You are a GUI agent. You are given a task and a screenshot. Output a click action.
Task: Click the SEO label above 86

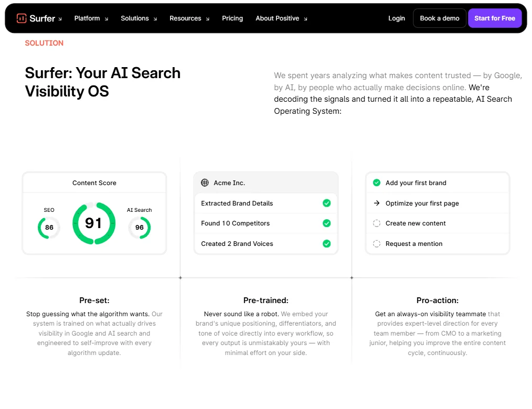pos(49,210)
